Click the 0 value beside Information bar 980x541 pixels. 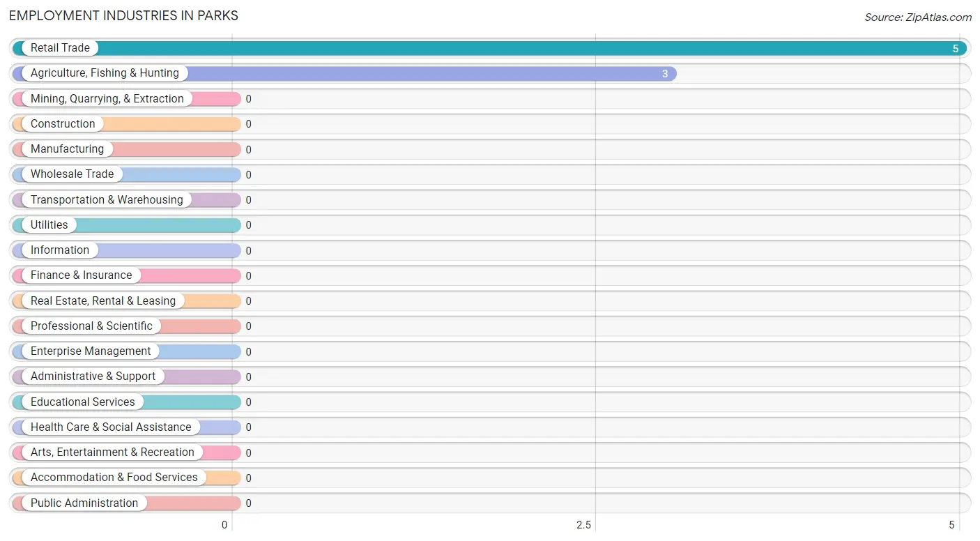(248, 251)
